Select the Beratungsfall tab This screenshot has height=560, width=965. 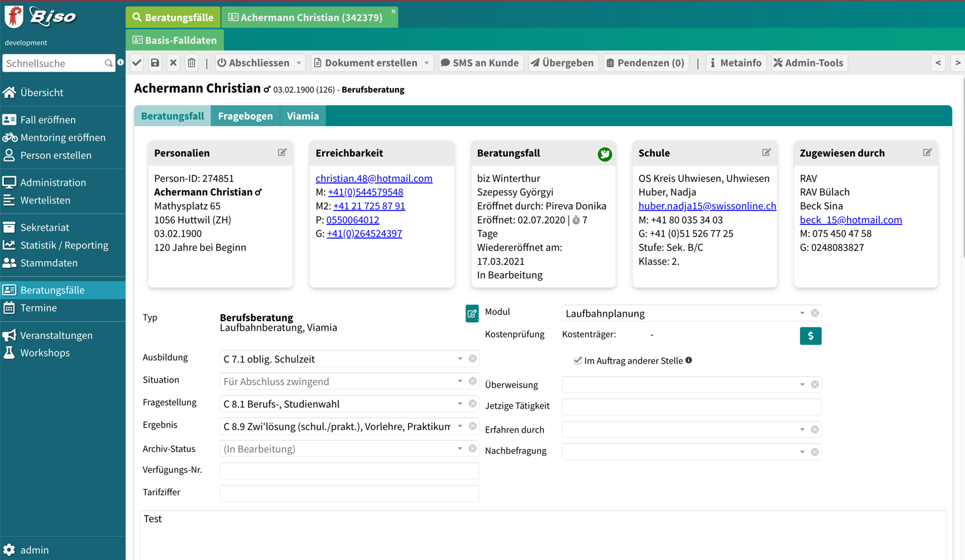pyautogui.click(x=172, y=116)
